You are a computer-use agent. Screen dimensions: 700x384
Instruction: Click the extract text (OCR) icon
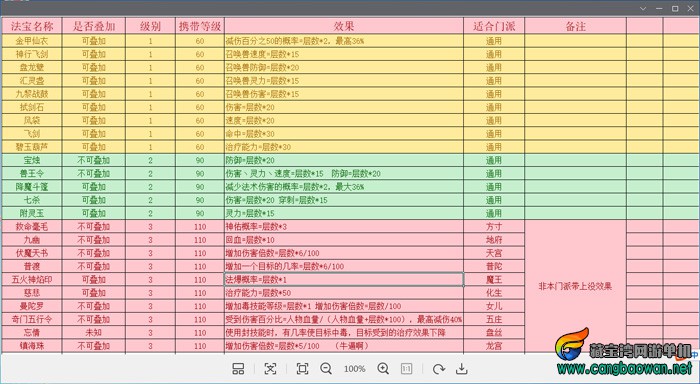click(270, 369)
